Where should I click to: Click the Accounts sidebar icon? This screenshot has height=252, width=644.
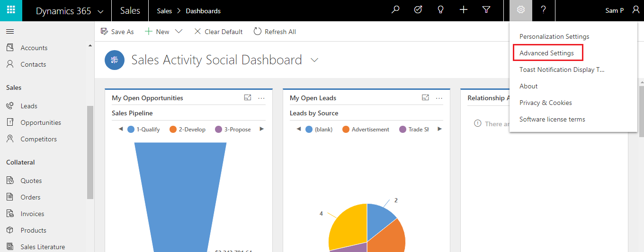click(x=10, y=48)
